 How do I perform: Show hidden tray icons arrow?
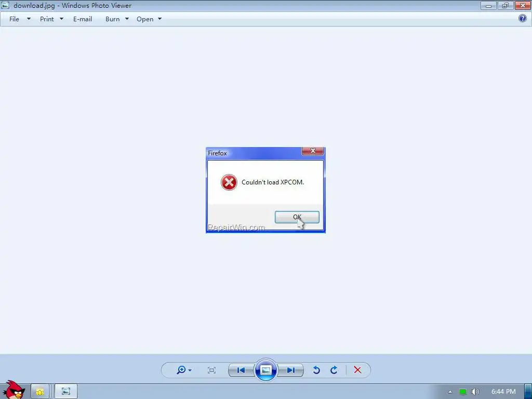450,392
